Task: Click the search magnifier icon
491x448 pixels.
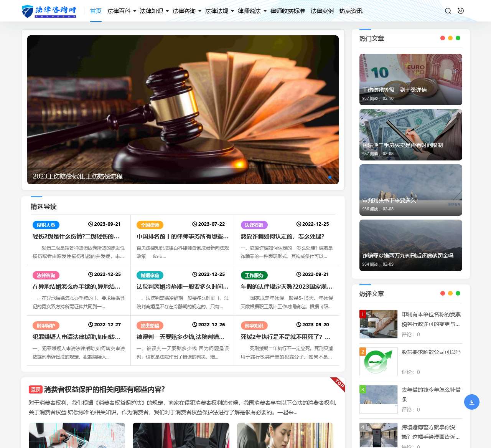Action: pyautogui.click(x=448, y=11)
